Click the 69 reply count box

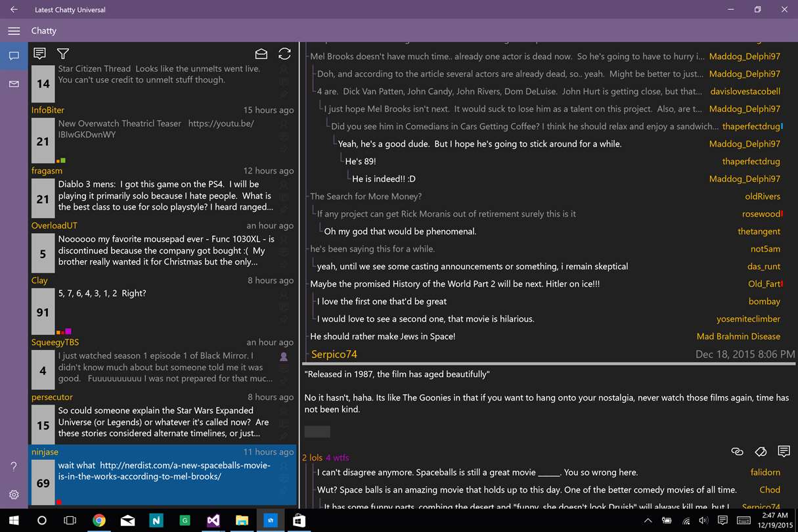point(43,483)
